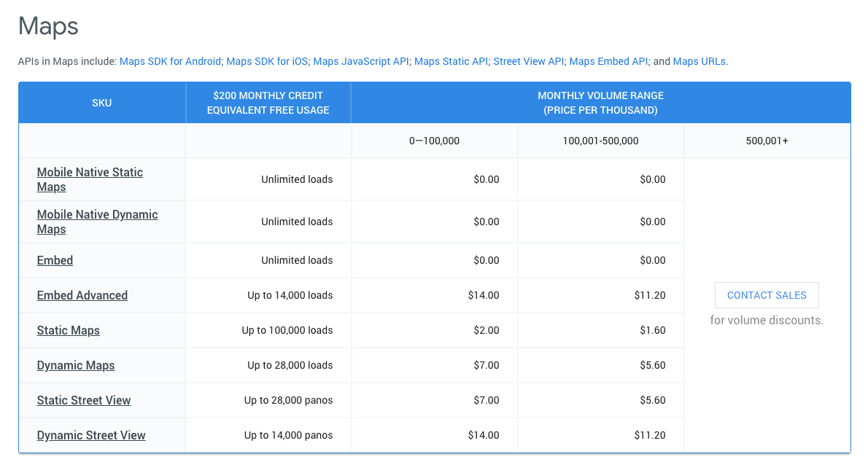Click the Monthly Volume Range header

(600, 103)
